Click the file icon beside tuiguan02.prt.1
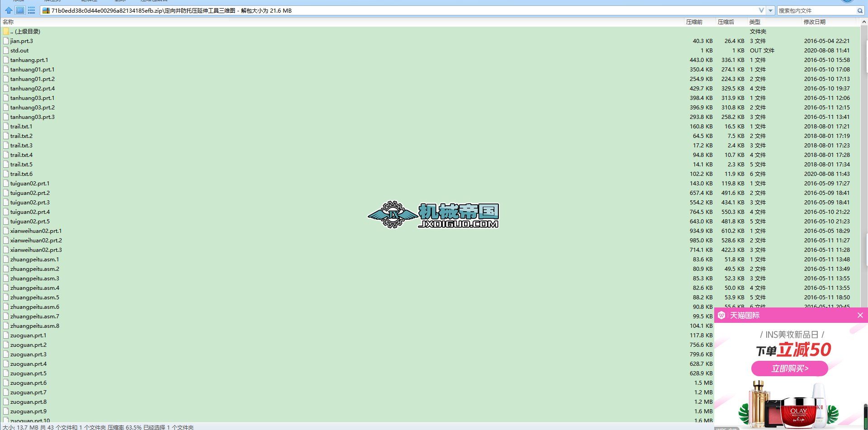This screenshot has width=868, height=430. pyautogui.click(x=6, y=183)
